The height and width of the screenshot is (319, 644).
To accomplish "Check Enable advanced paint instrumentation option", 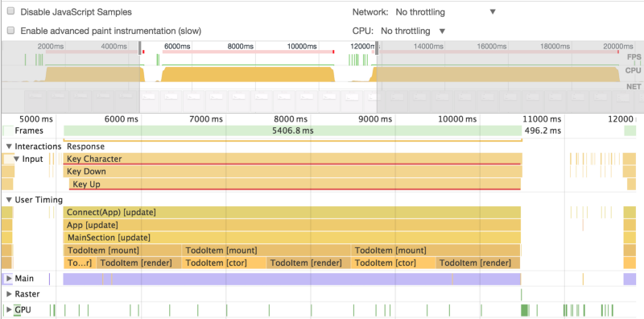I will pos(11,31).
